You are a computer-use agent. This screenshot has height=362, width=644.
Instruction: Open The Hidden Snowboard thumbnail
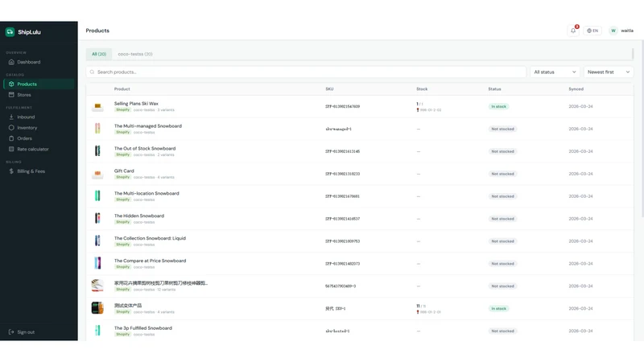[97, 219]
